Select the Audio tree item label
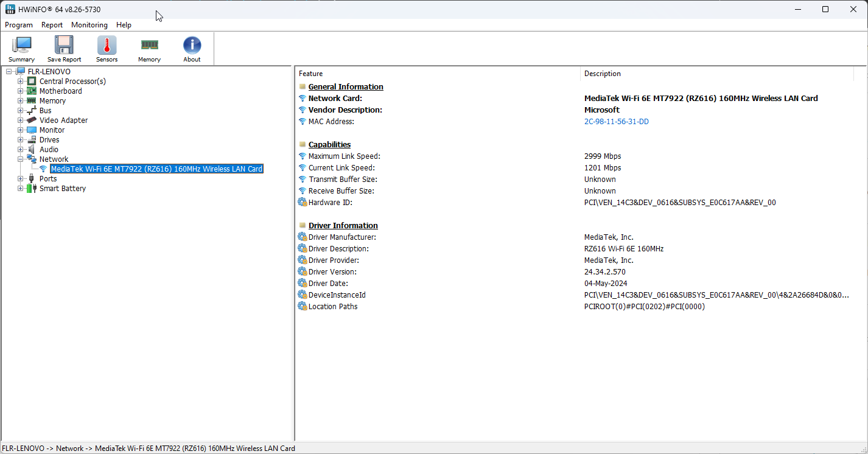868x454 pixels. click(49, 150)
